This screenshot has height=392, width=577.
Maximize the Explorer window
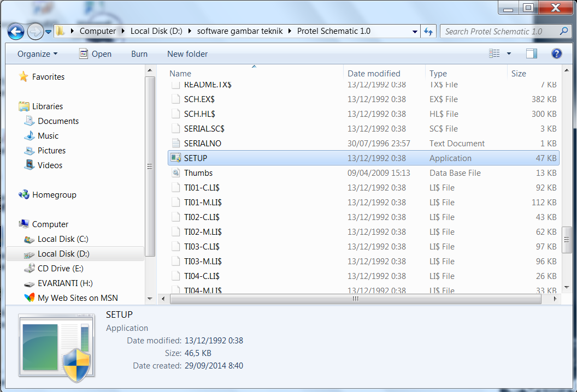click(528, 8)
